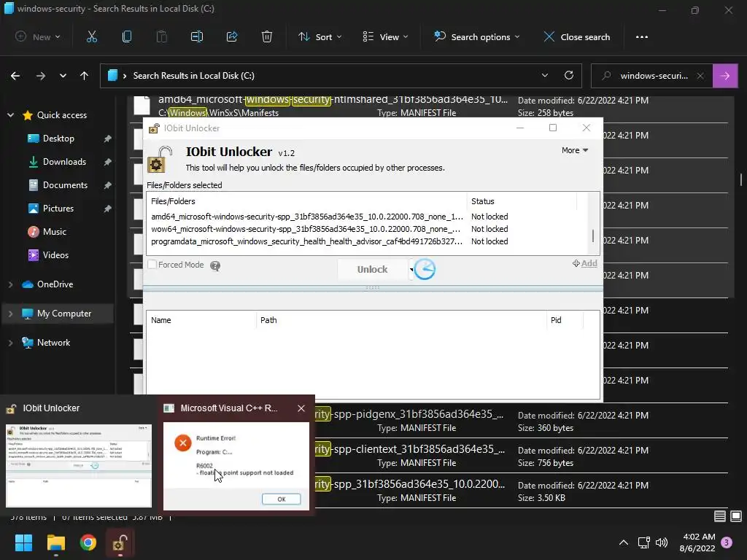The width and height of the screenshot is (747, 560).
Task: Open the See more three-dots menu
Action: pos(642,36)
